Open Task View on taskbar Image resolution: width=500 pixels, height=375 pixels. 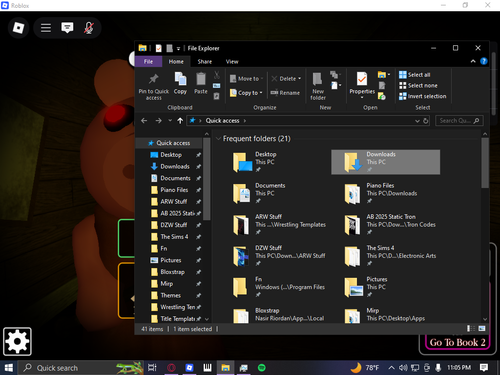point(152,368)
